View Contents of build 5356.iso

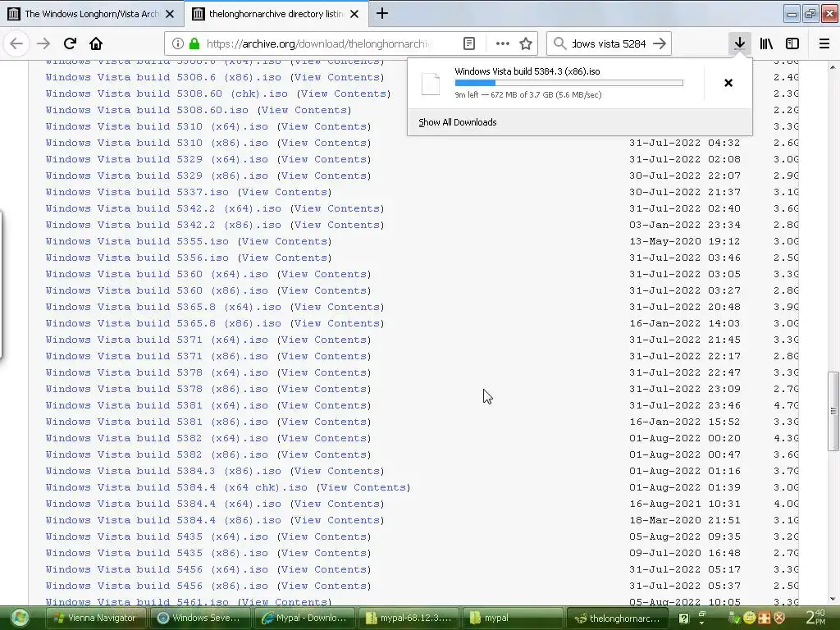click(x=285, y=258)
